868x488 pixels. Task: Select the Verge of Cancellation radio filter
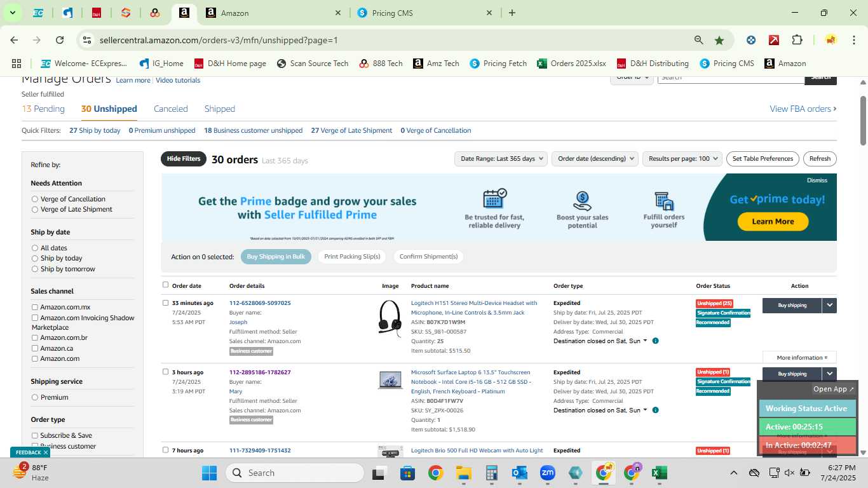tap(35, 199)
